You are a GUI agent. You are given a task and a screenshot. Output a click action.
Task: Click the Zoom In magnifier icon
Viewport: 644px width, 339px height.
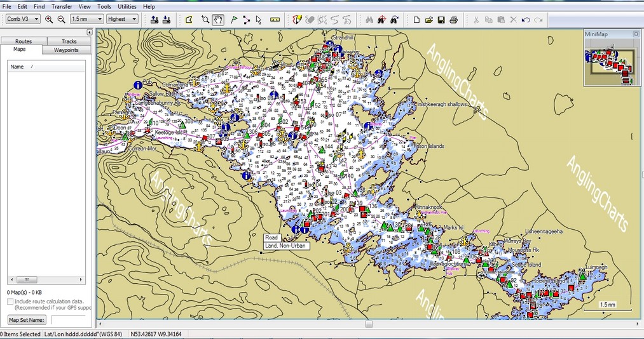click(x=49, y=19)
